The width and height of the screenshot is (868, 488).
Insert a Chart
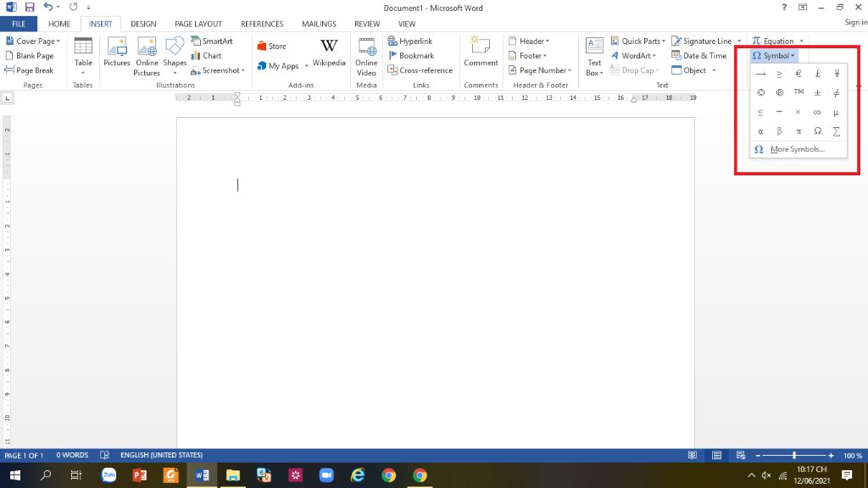click(206, 55)
